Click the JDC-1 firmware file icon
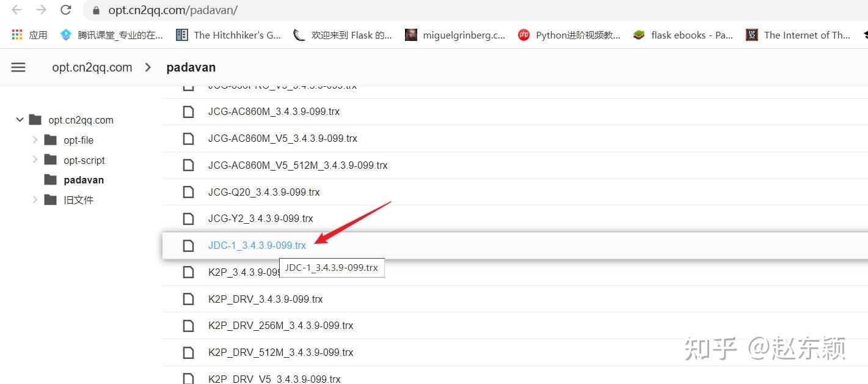868x384 pixels. [x=188, y=245]
